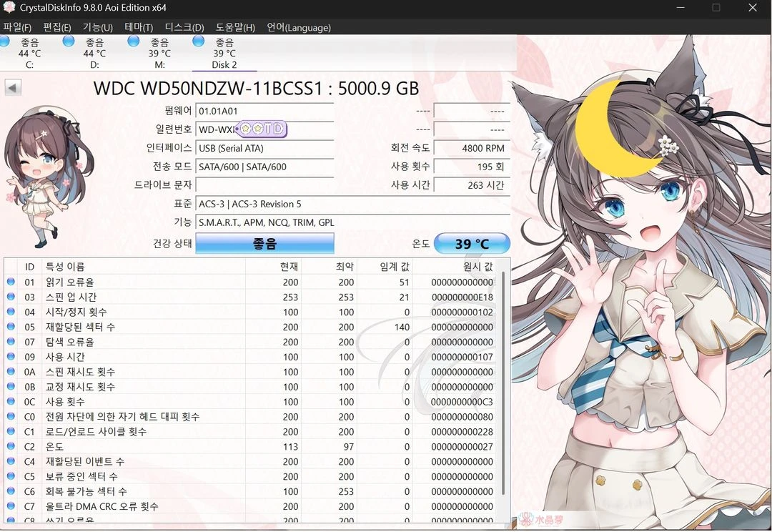Click the blue status orb above Disk 2
Viewport: 772px width, 532px height.
click(x=199, y=41)
